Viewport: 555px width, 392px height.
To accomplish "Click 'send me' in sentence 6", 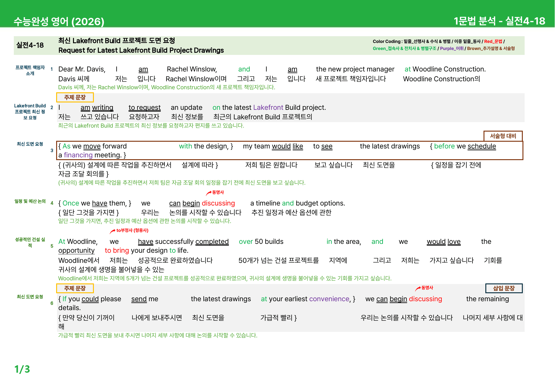I will tap(145, 299).
